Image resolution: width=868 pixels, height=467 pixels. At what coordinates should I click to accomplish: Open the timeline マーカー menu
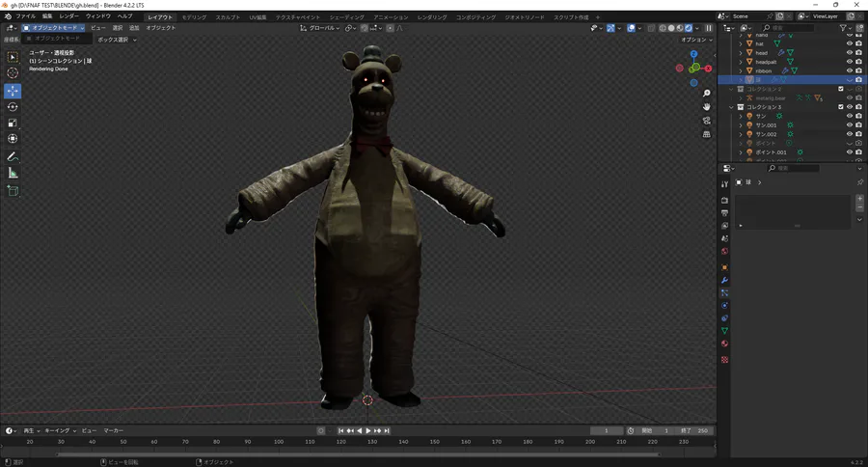pyautogui.click(x=114, y=430)
